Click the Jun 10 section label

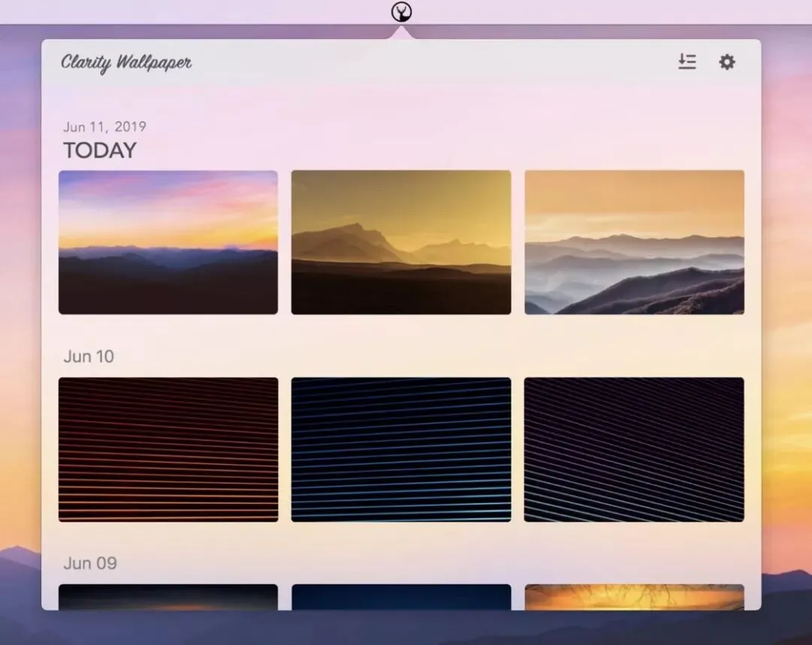[x=89, y=356]
